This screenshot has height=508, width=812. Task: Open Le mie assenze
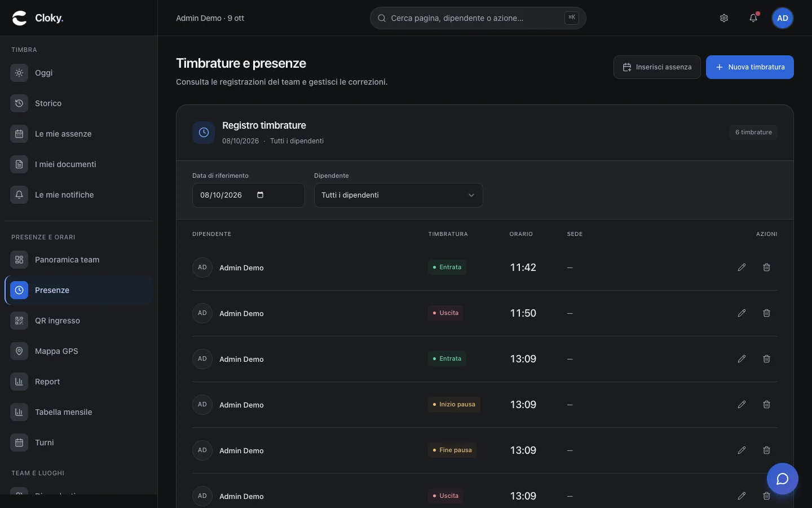tap(78, 134)
